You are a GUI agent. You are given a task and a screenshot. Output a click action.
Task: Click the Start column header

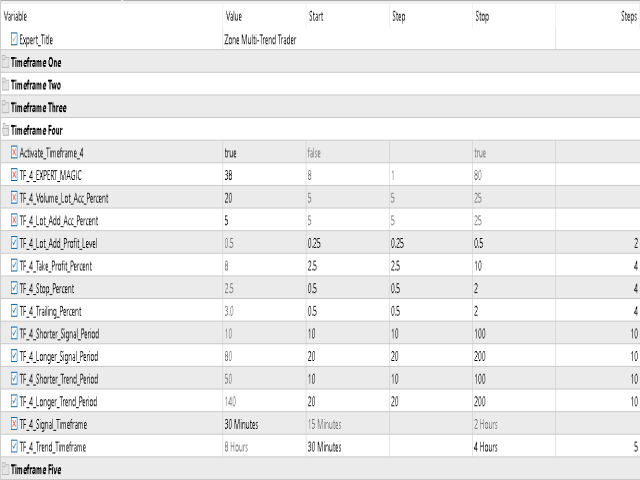coord(347,16)
